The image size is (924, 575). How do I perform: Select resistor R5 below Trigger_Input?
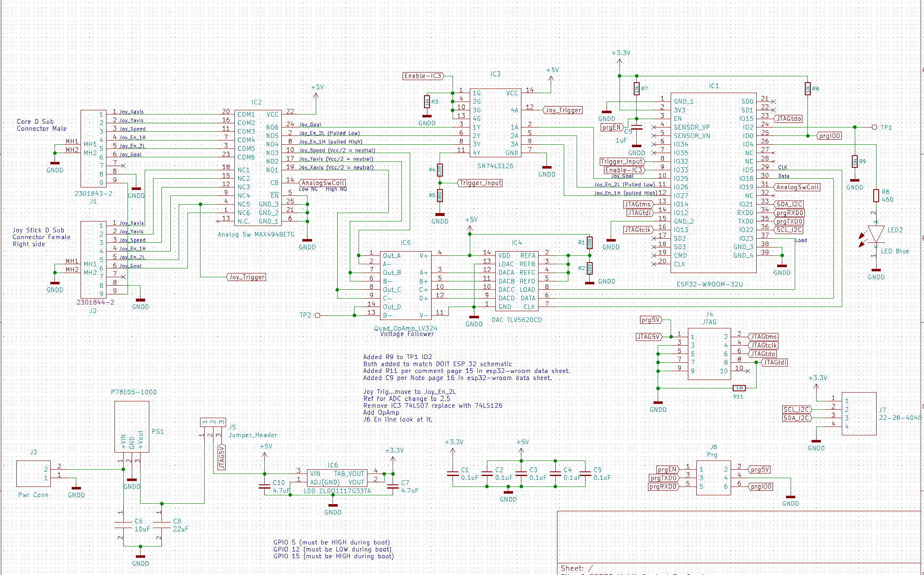tap(440, 195)
